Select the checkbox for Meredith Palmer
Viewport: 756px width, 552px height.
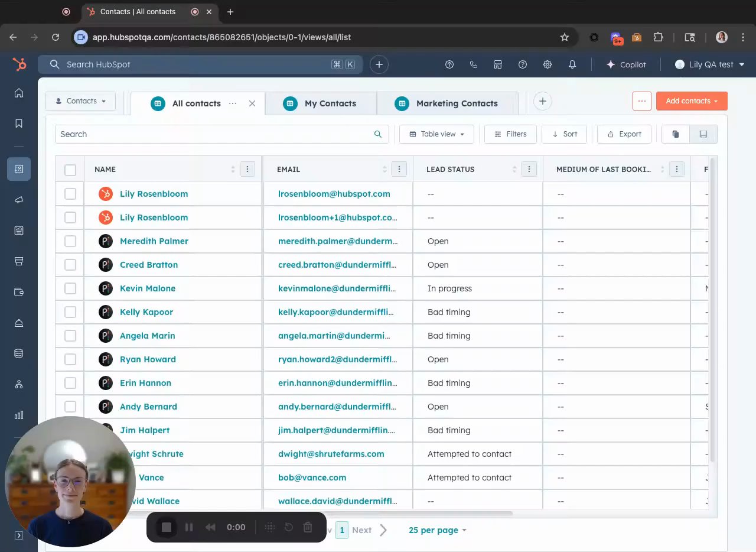[x=70, y=241]
